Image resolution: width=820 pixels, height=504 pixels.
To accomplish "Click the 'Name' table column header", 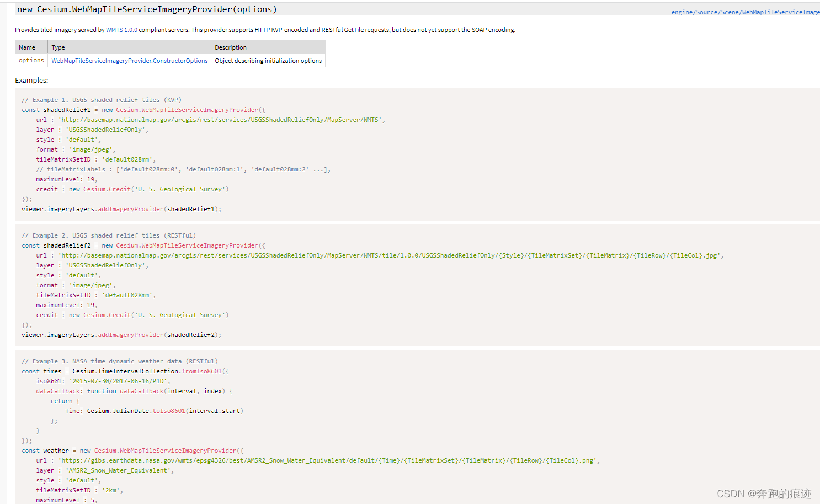I will (31, 47).
